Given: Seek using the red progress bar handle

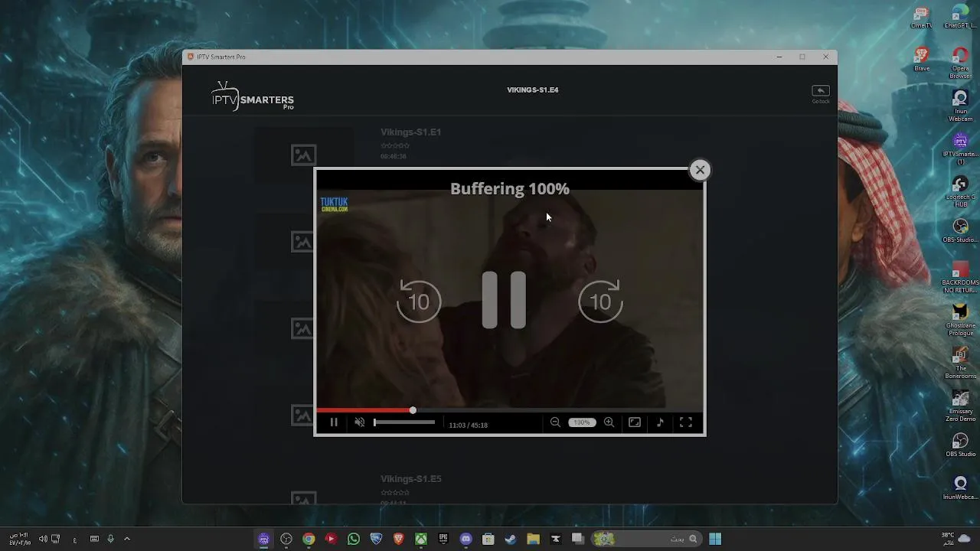Looking at the screenshot, I should 413,411.
